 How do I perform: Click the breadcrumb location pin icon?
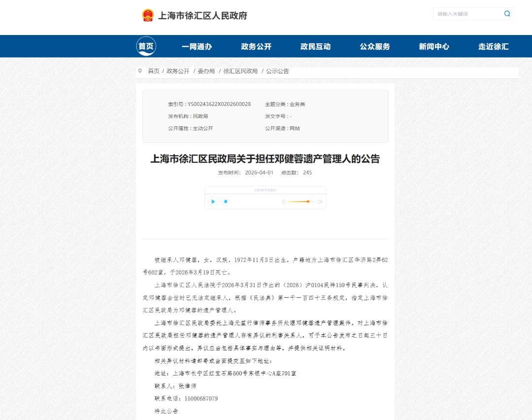pyautogui.click(x=140, y=70)
